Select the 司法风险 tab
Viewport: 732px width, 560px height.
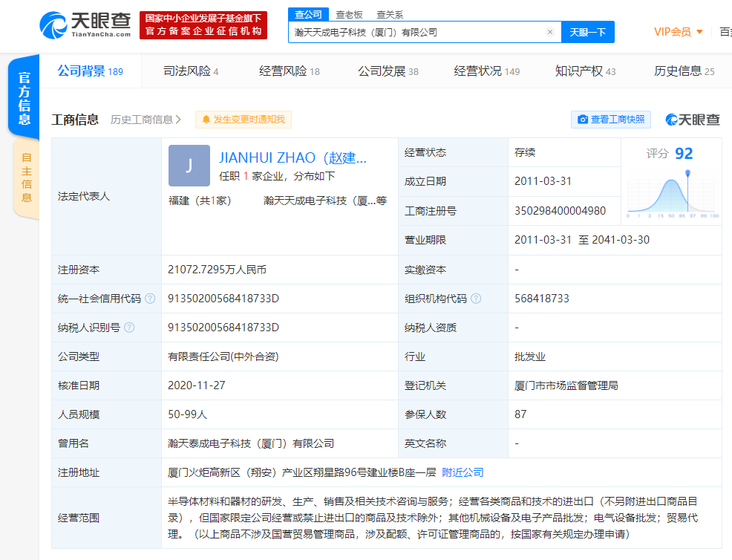coord(191,71)
